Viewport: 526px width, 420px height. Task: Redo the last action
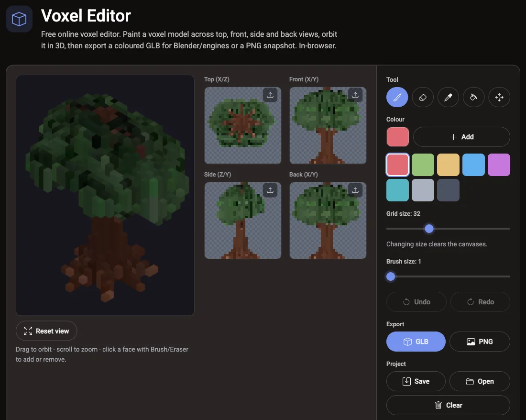pos(481,302)
